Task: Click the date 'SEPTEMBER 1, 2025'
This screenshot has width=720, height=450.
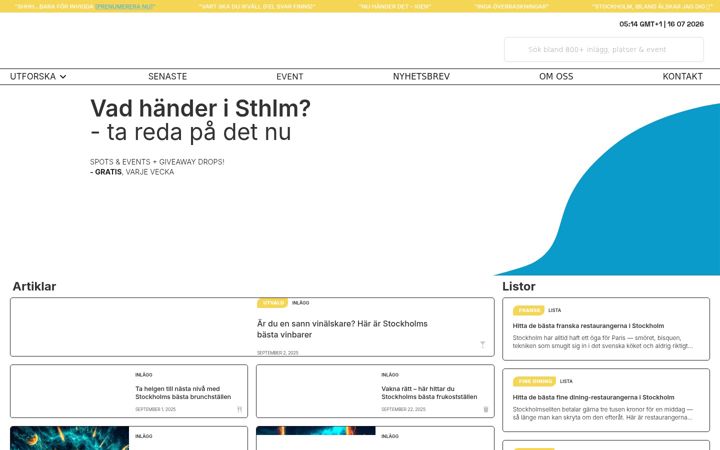Action: pos(155,409)
